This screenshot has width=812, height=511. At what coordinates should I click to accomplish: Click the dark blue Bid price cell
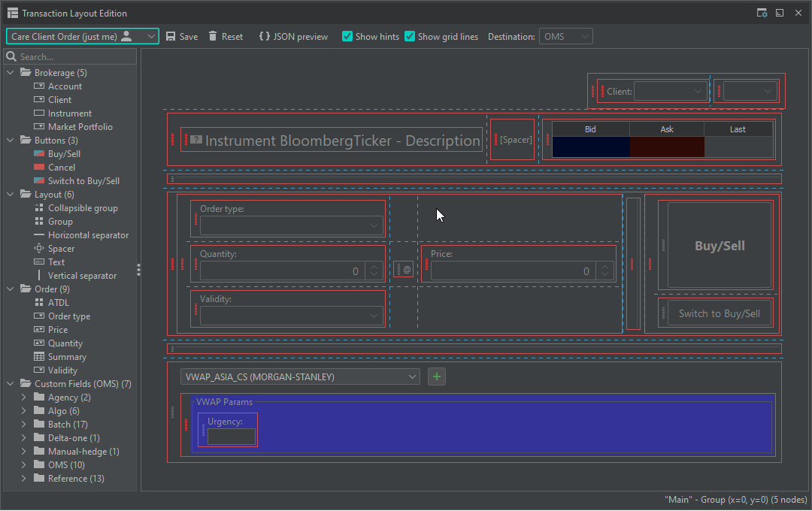tap(590, 147)
